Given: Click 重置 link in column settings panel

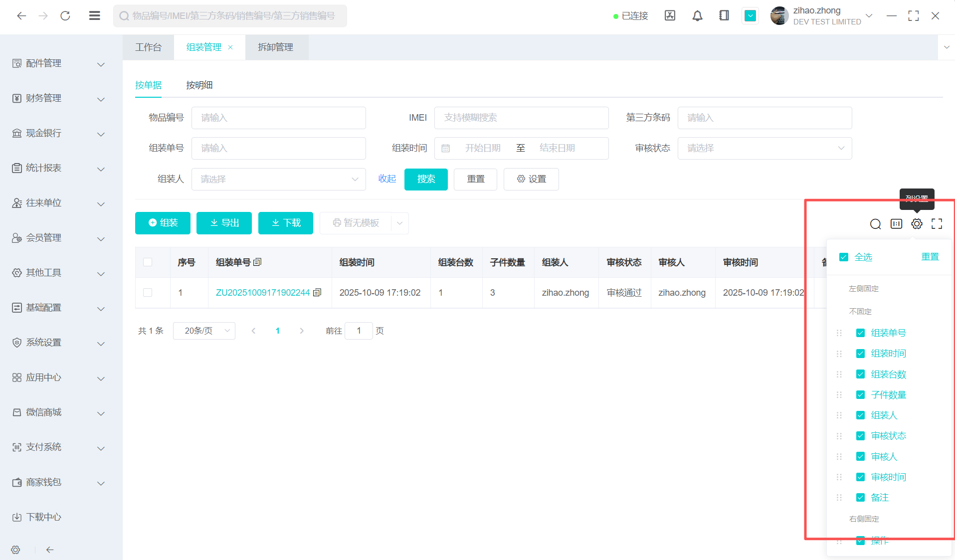Looking at the screenshot, I should (930, 257).
